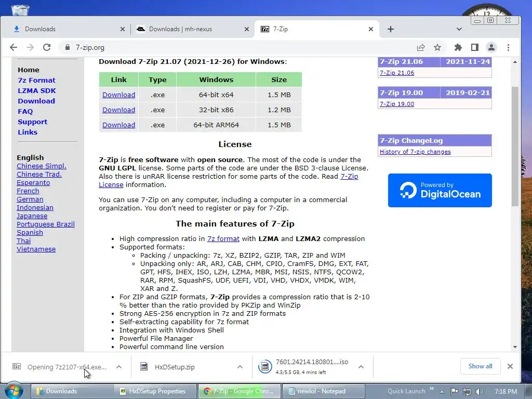Image resolution: width=532 pixels, height=399 pixels.
Task: Click the network tray icon
Action: click(x=467, y=392)
